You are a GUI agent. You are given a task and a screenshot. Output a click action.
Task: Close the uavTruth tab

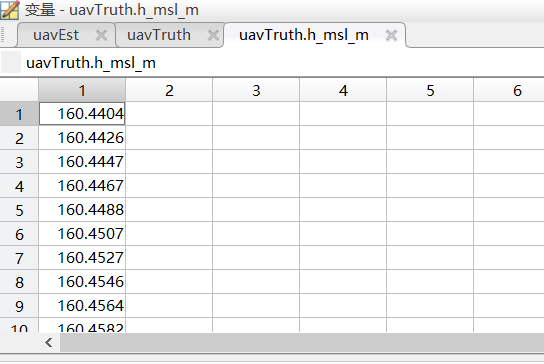(x=213, y=35)
